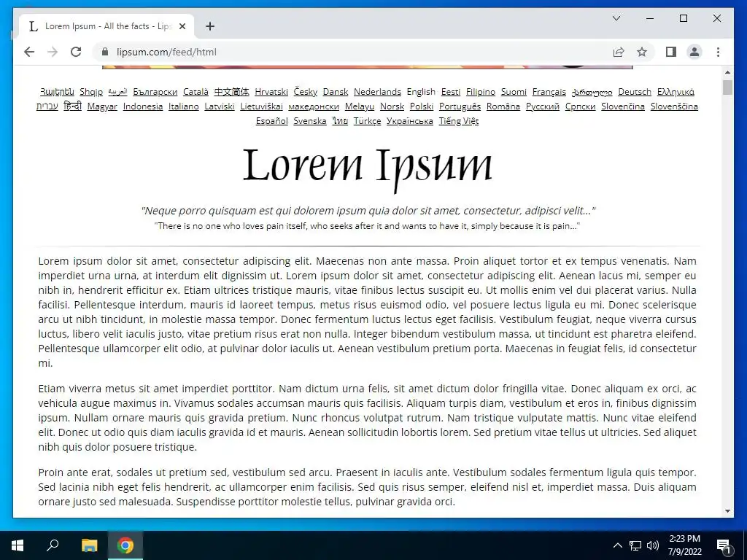
Task: Open the Chrome side panel
Action: 671,52
